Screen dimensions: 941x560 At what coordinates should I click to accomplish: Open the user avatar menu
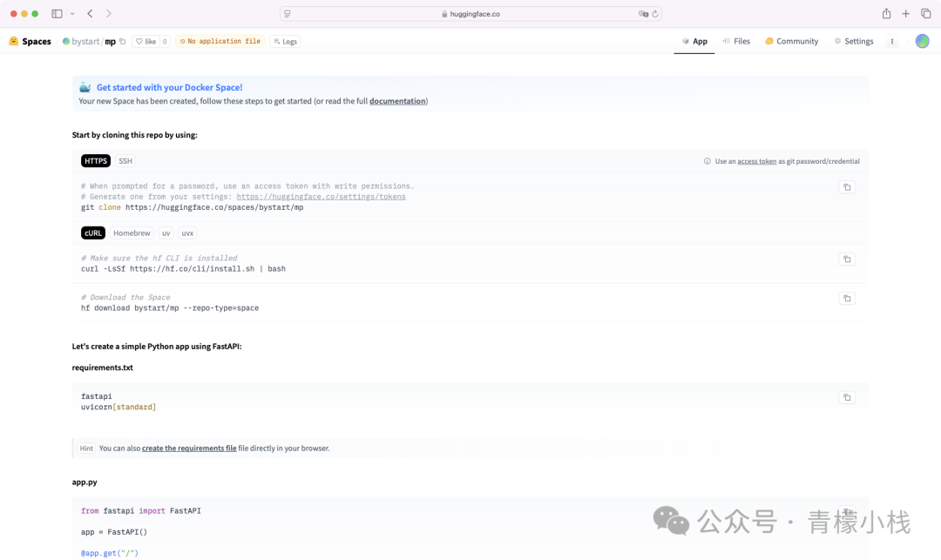point(923,42)
